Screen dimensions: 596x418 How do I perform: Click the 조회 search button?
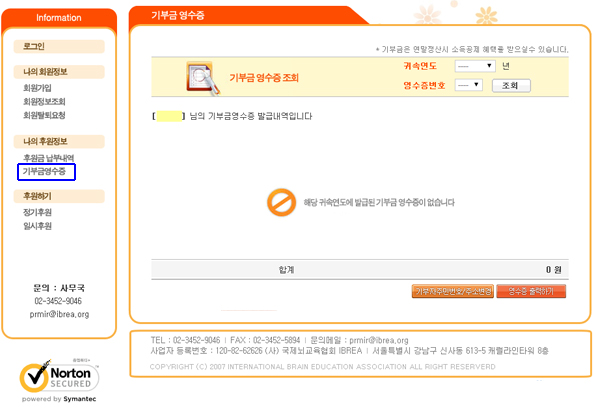coord(511,86)
